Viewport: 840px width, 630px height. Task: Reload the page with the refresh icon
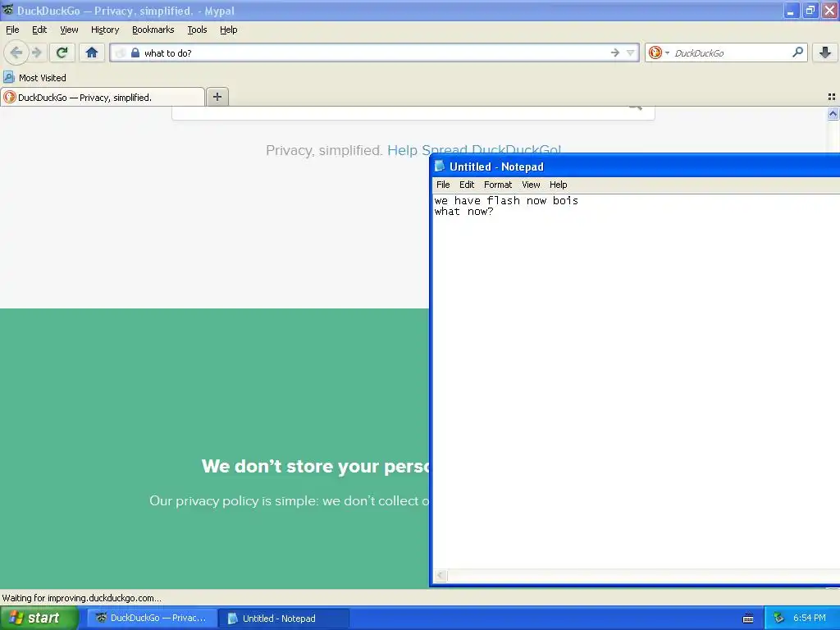[x=62, y=52]
